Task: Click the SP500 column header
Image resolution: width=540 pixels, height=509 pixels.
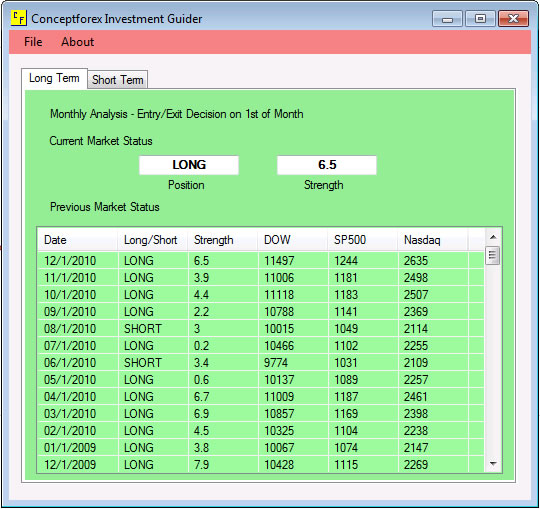Action: click(x=362, y=240)
